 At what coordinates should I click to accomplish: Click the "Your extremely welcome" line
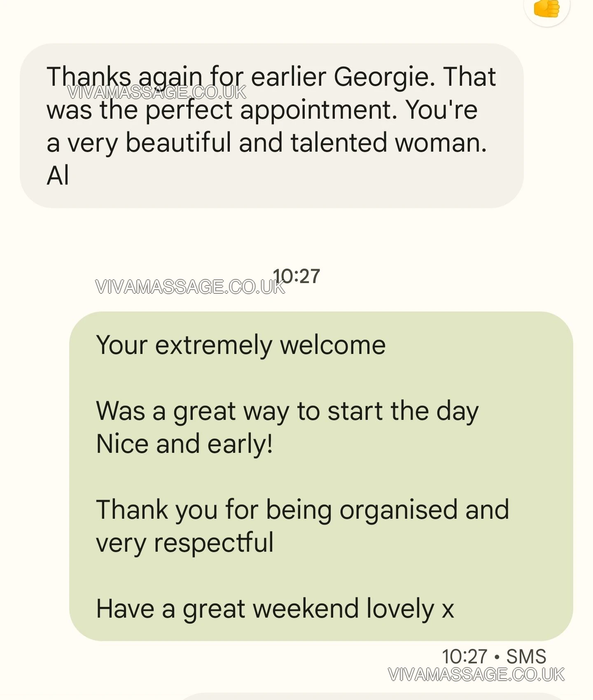241,345
